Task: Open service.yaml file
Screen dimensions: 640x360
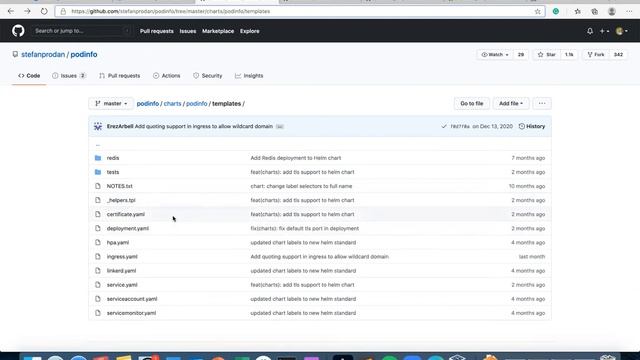Action: pyautogui.click(x=122, y=285)
